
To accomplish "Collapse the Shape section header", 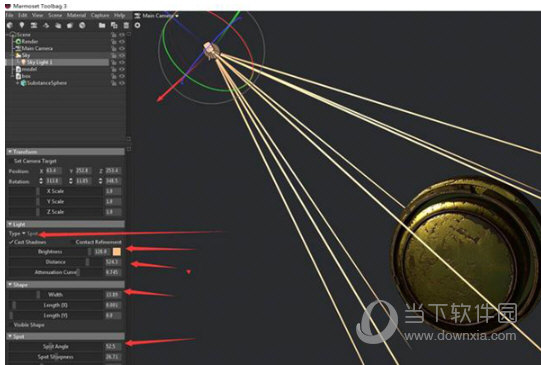I will pos(65,285).
